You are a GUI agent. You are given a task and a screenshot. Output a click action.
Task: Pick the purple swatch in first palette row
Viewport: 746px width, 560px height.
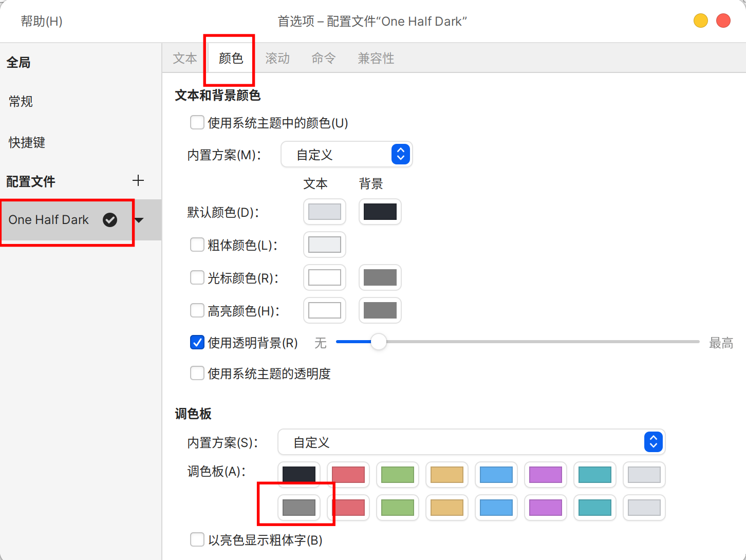coord(546,475)
